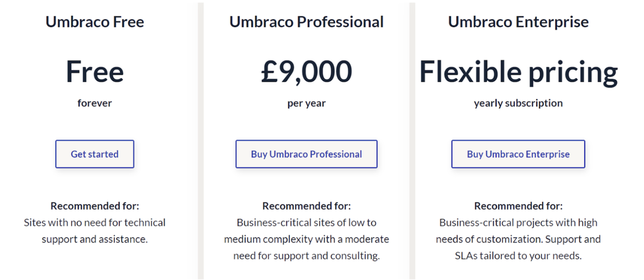Viewport: 644px width, 280px height.
Task: Click the divider between Professional and Enterprise columns
Action: pyautogui.click(x=412, y=140)
